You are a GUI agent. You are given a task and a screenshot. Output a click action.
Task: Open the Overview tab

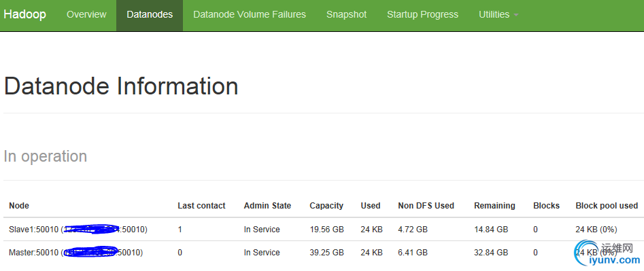[x=86, y=14]
